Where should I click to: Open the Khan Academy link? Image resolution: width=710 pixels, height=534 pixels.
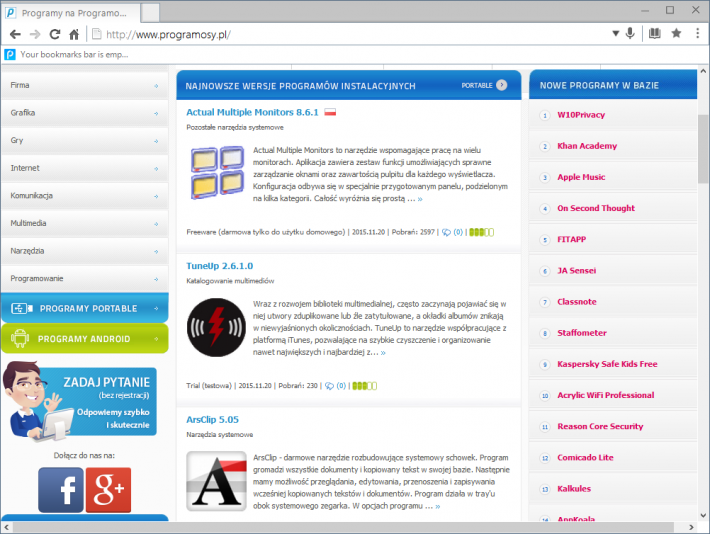pos(587,146)
